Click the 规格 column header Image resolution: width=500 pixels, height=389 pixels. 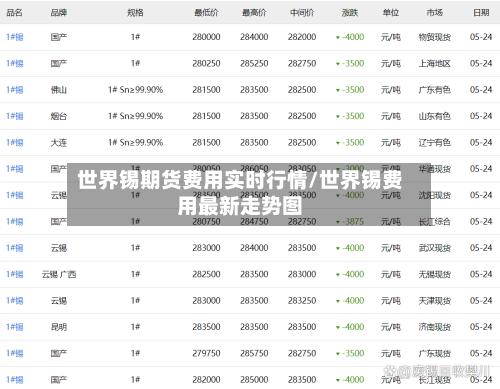(135, 13)
